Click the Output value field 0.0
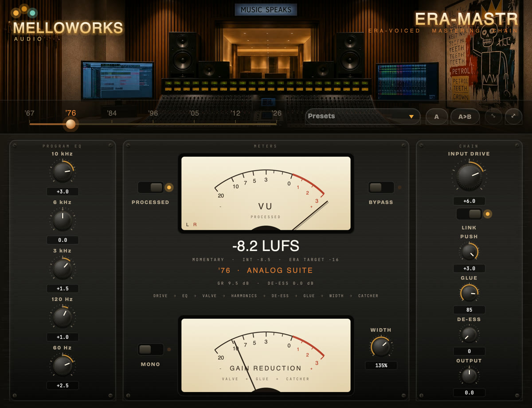The image size is (532, 408). (x=469, y=392)
